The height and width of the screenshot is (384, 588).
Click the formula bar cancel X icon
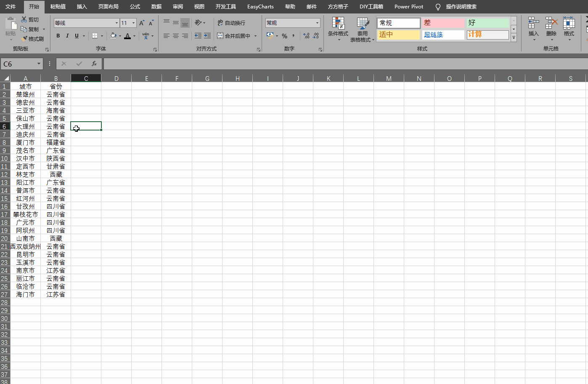(x=64, y=64)
